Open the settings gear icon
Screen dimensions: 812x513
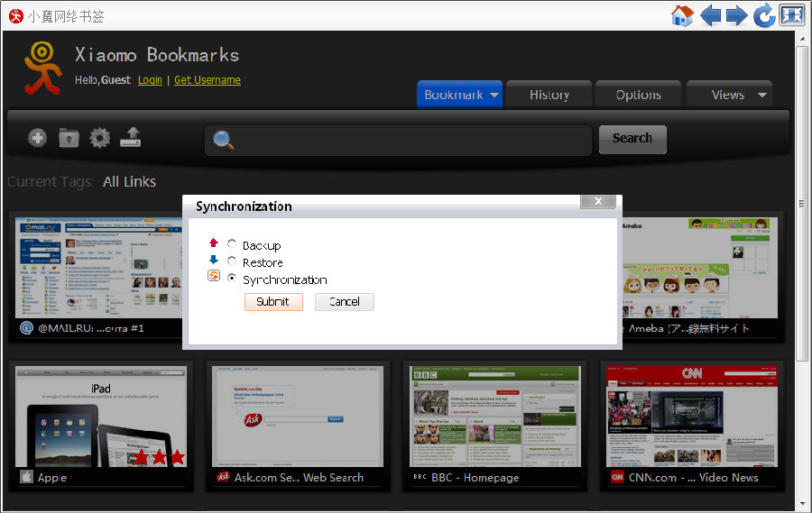[x=99, y=138]
